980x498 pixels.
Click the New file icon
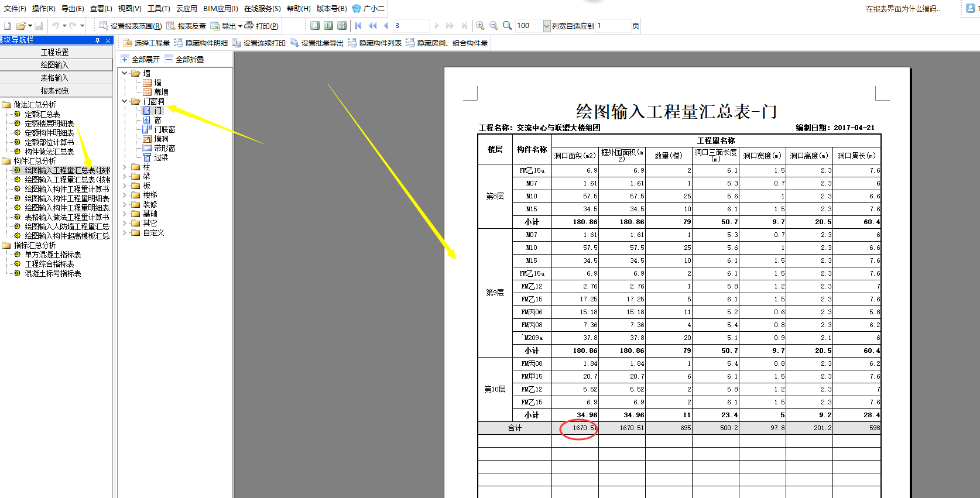(7, 26)
